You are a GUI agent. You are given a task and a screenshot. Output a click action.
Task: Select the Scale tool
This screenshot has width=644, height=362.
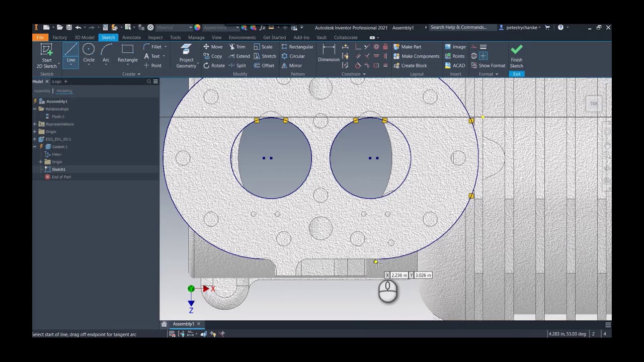[263, 47]
